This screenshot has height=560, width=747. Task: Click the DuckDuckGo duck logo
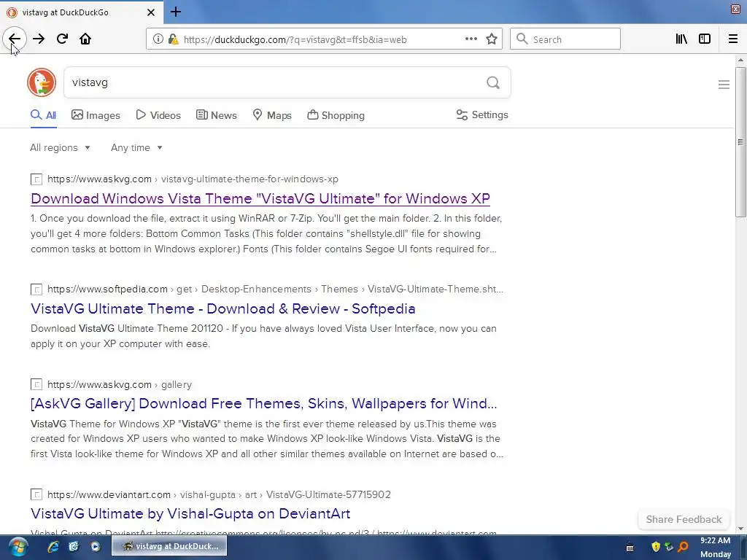click(42, 82)
